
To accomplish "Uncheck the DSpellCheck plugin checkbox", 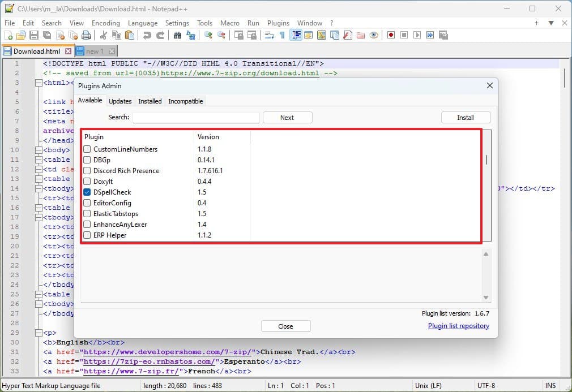I will click(x=87, y=192).
